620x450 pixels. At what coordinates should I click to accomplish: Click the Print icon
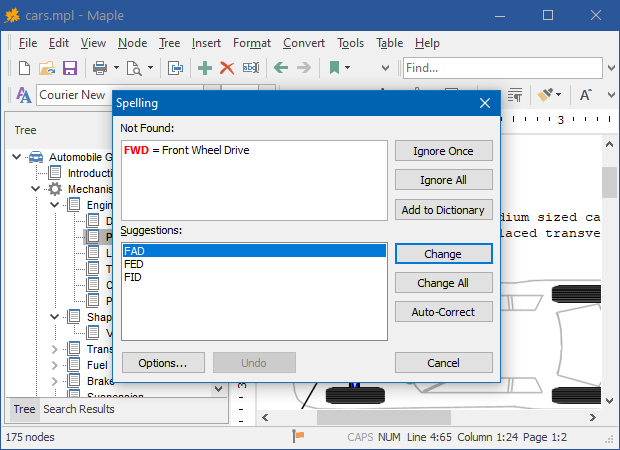tap(100, 68)
